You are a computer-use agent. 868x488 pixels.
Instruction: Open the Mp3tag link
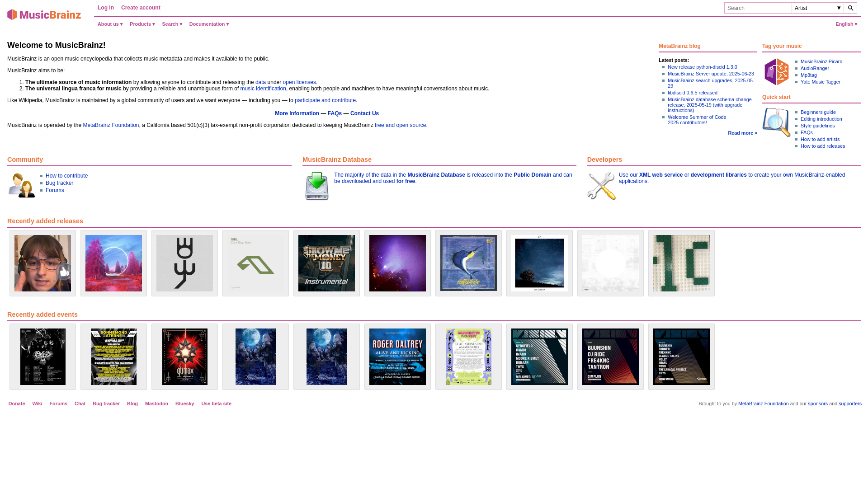[809, 75]
